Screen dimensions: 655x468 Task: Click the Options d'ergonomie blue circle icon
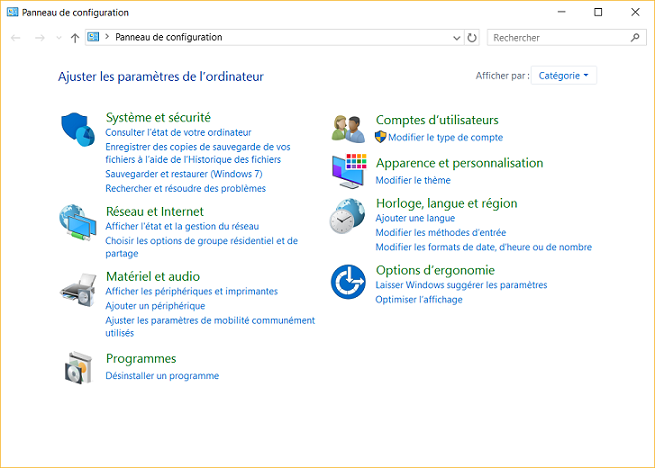(348, 282)
